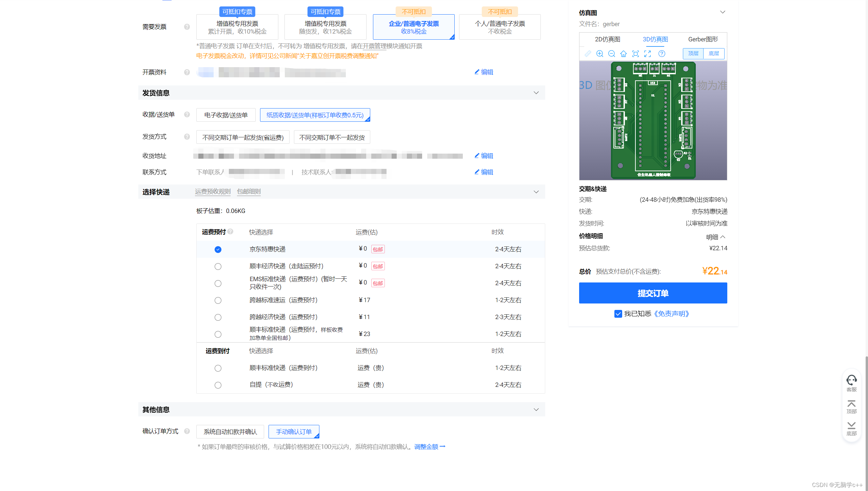
Task: Select 顺丰经济快递 (走陆运预付) radio
Action: 218,267
